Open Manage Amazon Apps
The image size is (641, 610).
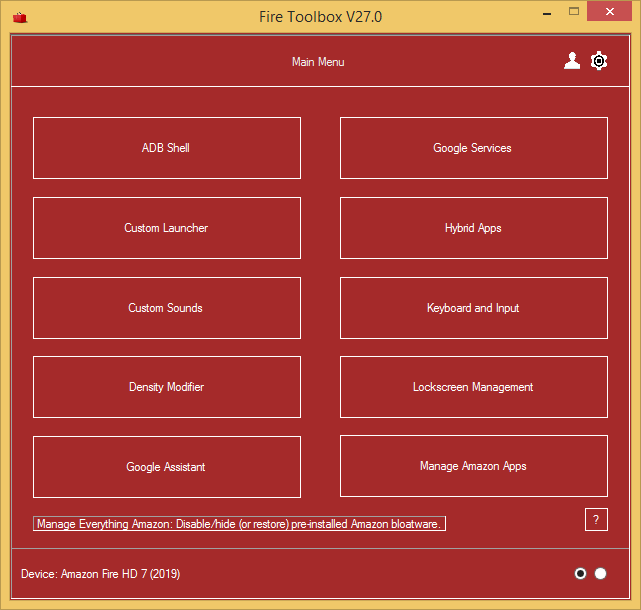[474, 466]
